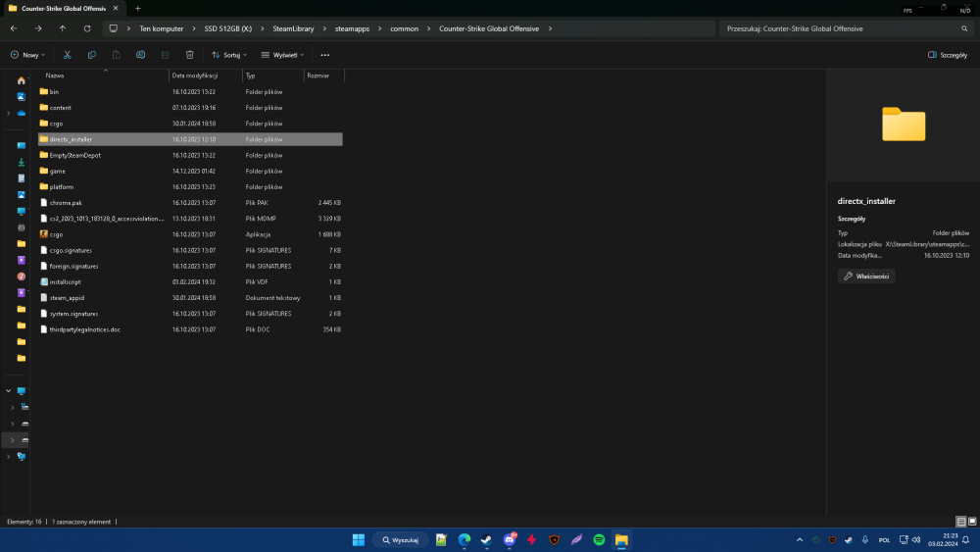Open Steam from the taskbar
980x552 pixels.
coord(486,539)
